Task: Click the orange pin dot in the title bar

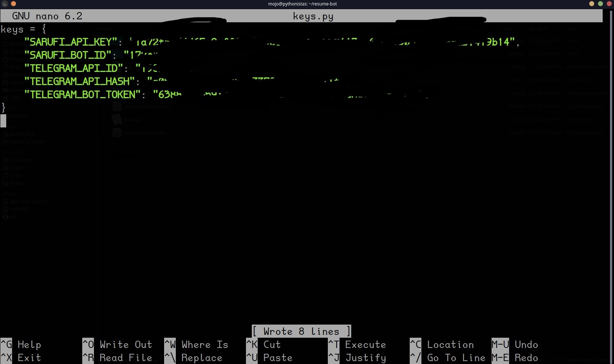Action: pyautogui.click(x=14, y=4)
